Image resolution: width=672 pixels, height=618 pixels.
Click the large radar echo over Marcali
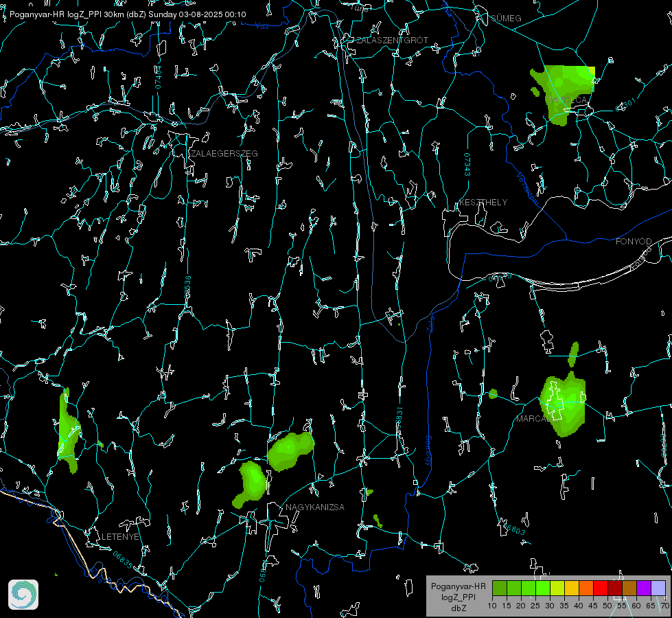(x=563, y=404)
